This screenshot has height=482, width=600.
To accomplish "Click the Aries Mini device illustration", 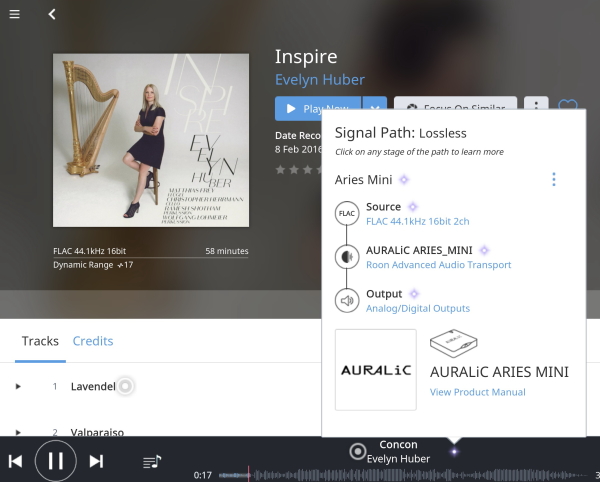I will pyautogui.click(x=453, y=343).
